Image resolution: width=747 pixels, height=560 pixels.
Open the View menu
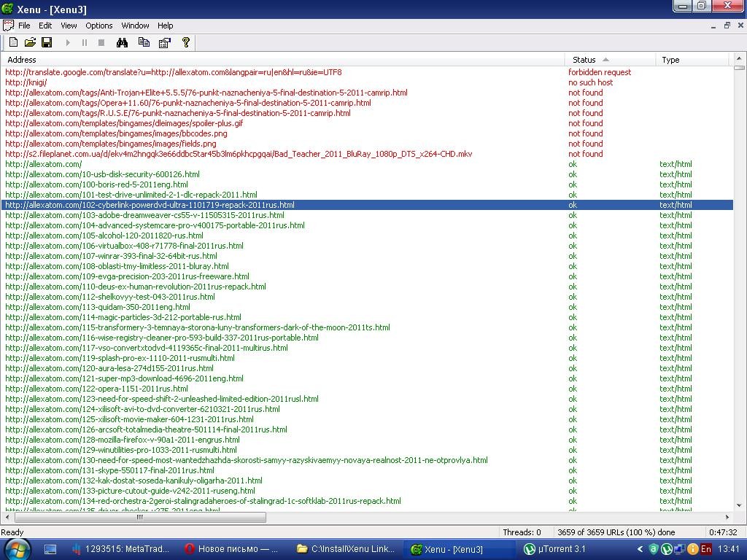(x=69, y=26)
